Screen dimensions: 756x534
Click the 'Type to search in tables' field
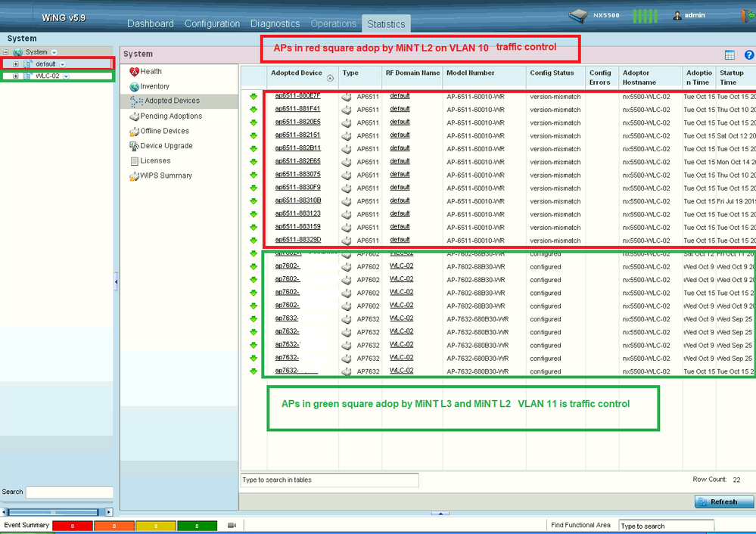click(329, 480)
